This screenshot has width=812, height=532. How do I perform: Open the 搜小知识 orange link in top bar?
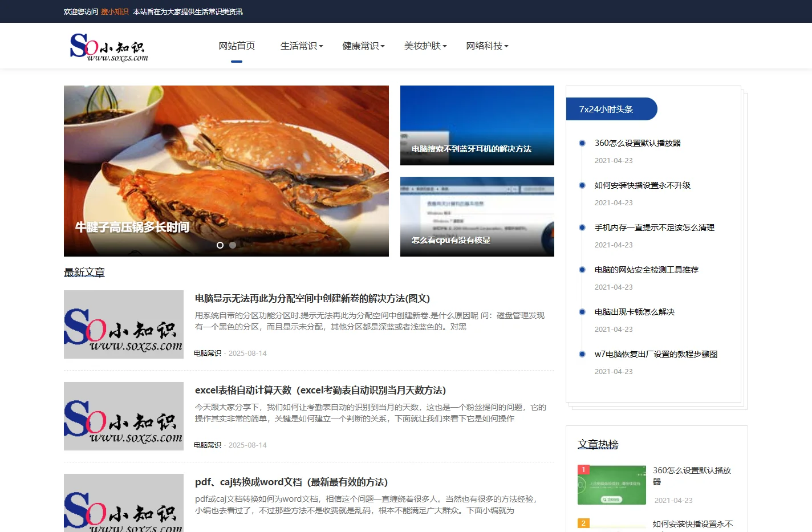coord(115,11)
